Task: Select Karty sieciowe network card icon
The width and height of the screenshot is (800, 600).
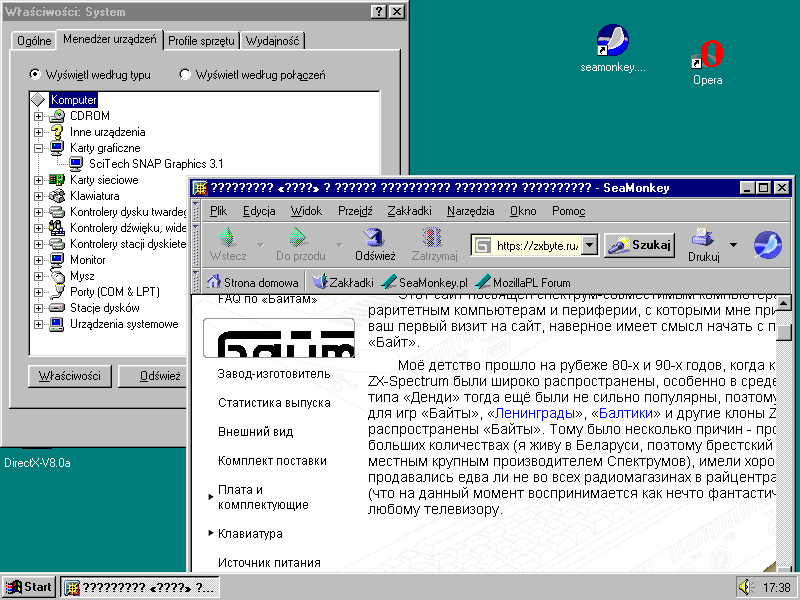Action: [57, 180]
